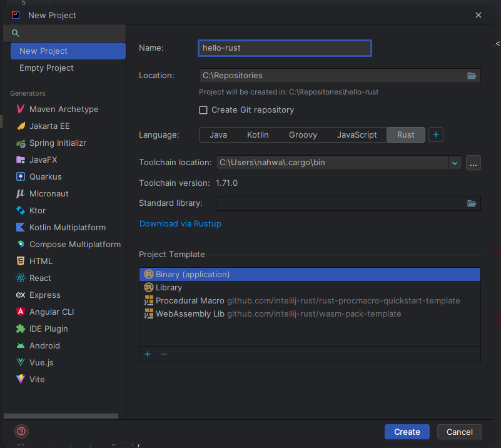Add another language with plus button
Viewport: 501px width, 448px height.
point(436,135)
